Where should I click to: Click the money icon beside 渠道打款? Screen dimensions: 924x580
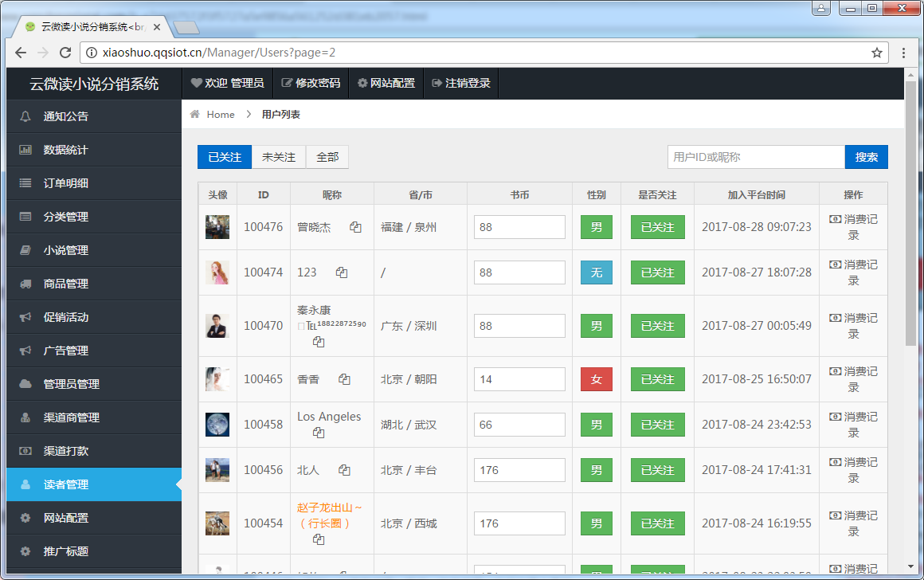[x=25, y=451]
